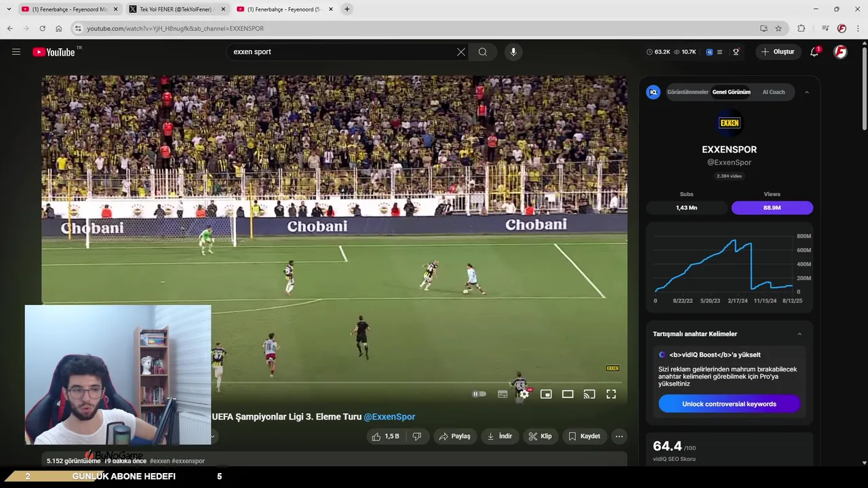Select Genel Görünüm tab
This screenshot has height=488, width=868.
731,92
